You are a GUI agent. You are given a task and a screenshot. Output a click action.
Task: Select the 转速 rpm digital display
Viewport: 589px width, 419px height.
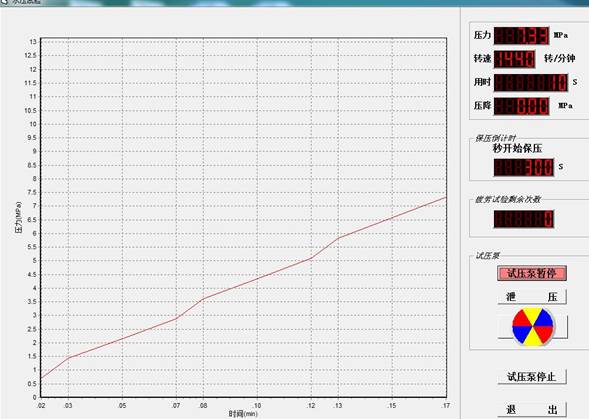(514, 59)
